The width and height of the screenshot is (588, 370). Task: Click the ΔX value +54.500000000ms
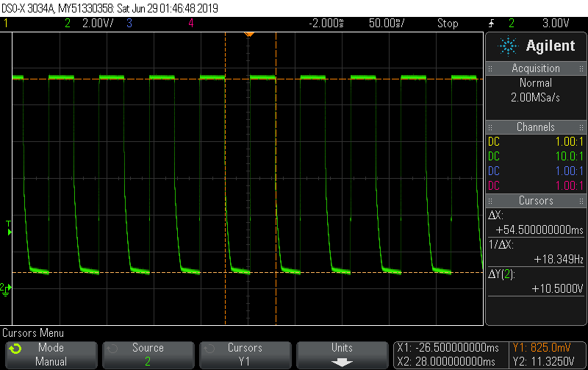coord(539,230)
